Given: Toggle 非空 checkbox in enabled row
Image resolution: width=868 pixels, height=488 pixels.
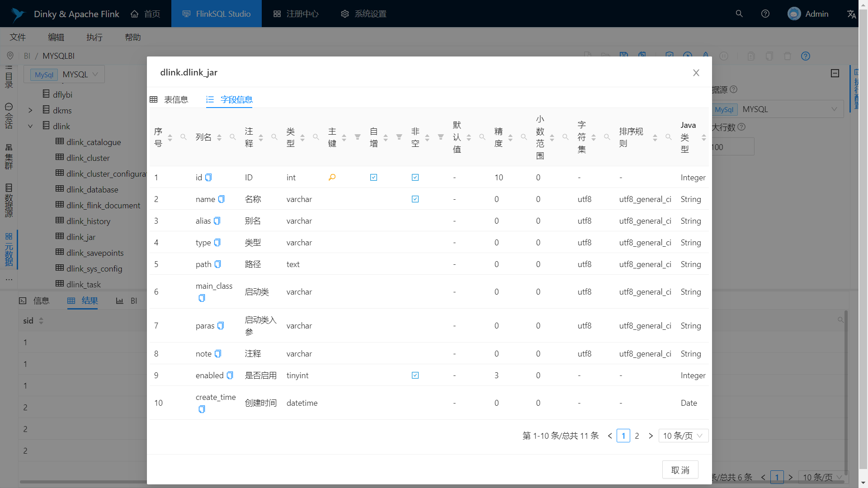Looking at the screenshot, I should tap(415, 375).
